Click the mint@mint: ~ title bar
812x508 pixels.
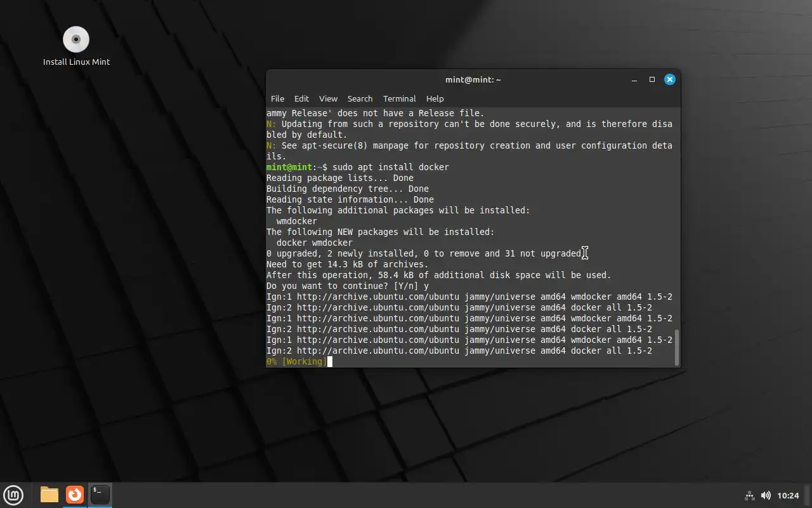(x=473, y=79)
